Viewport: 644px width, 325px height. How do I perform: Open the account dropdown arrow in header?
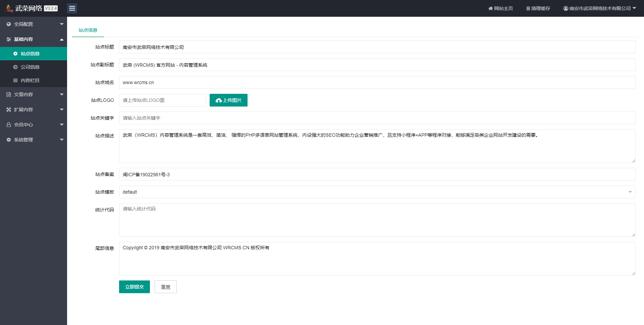coord(634,8)
